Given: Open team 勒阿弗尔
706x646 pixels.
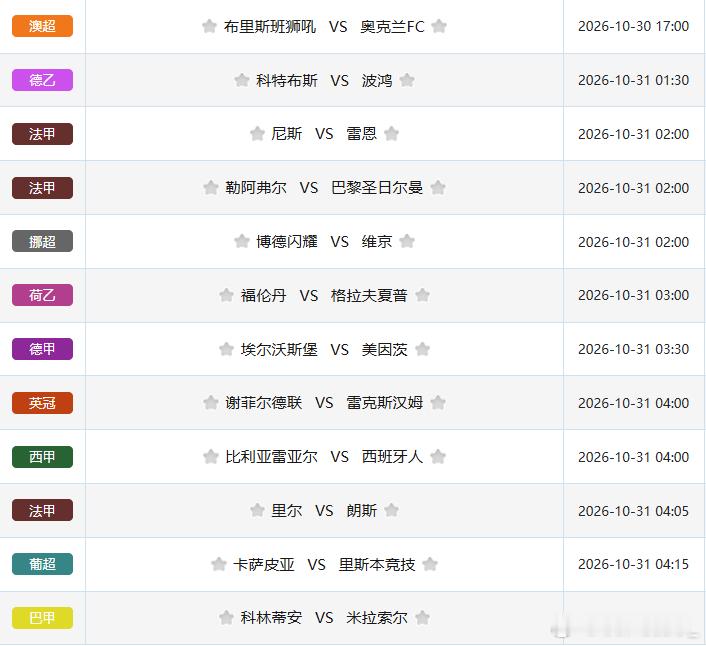Looking at the screenshot, I should [256, 188].
